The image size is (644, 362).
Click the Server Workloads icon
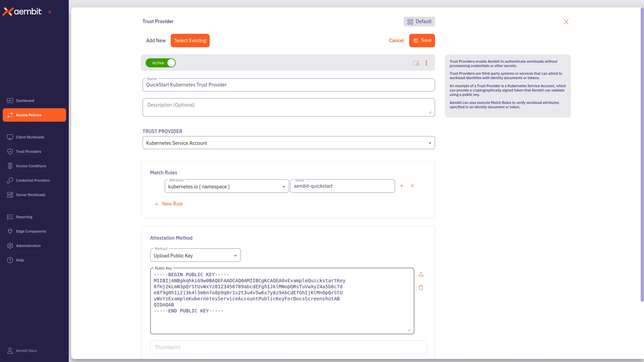tap(10, 195)
